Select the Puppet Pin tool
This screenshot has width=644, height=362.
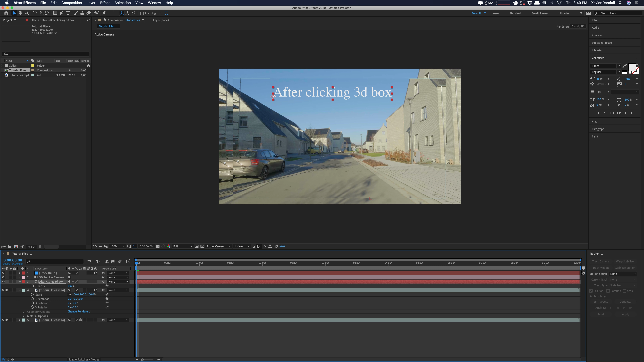[105, 13]
